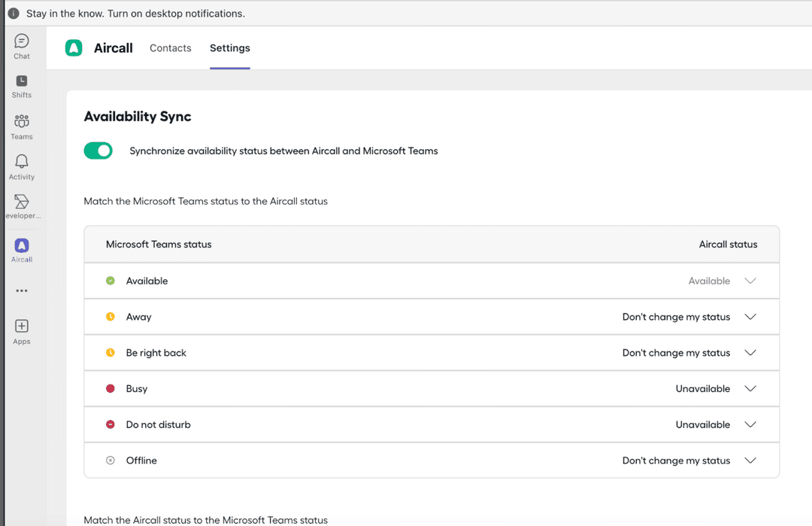Click the green Aircall logo in header
This screenshot has width=812, height=526.
[x=74, y=48]
